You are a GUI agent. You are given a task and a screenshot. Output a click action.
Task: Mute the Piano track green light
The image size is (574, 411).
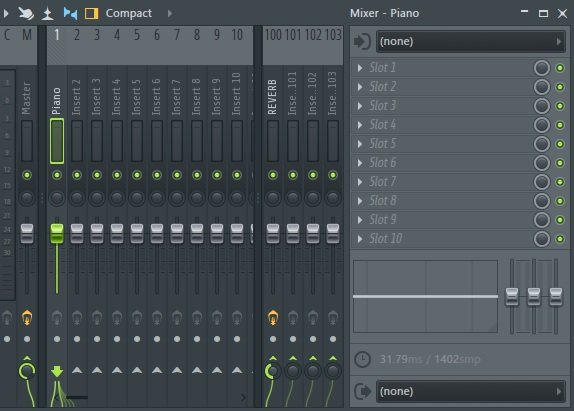pyautogui.click(x=57, y=175)
